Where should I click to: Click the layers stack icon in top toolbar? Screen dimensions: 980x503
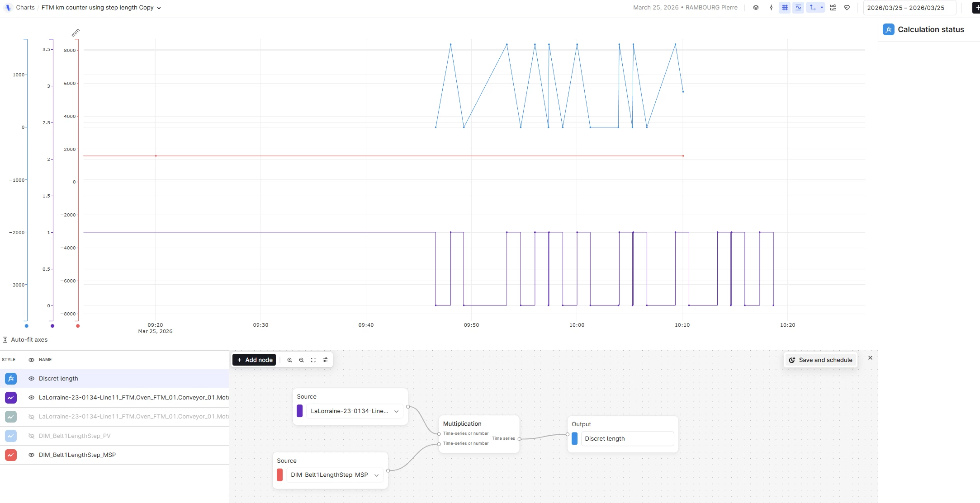click(756, 8)
